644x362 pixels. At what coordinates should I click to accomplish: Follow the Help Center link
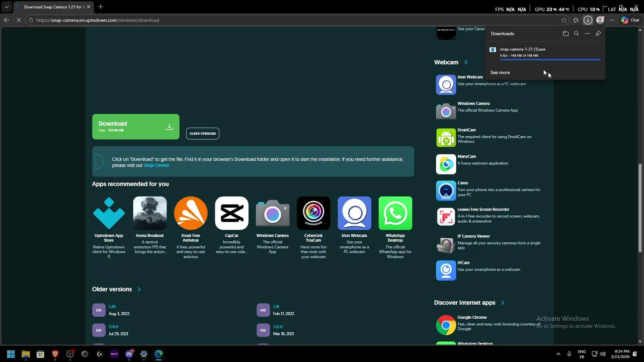(156, 165)
